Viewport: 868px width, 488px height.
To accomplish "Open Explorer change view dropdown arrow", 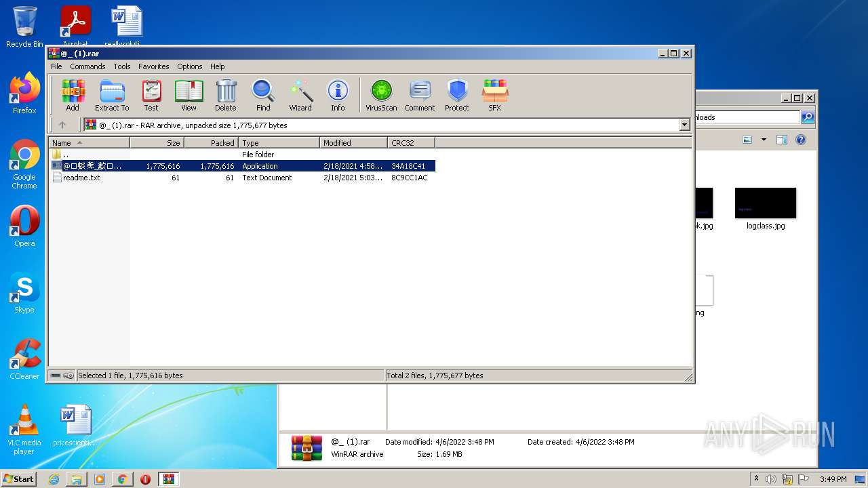I will tap(764, 140).
